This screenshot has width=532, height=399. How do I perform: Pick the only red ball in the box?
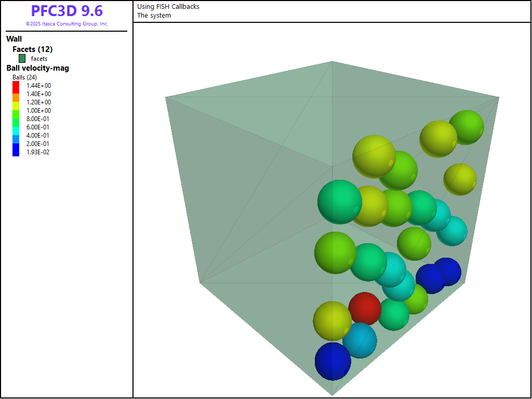coord(364,308)
